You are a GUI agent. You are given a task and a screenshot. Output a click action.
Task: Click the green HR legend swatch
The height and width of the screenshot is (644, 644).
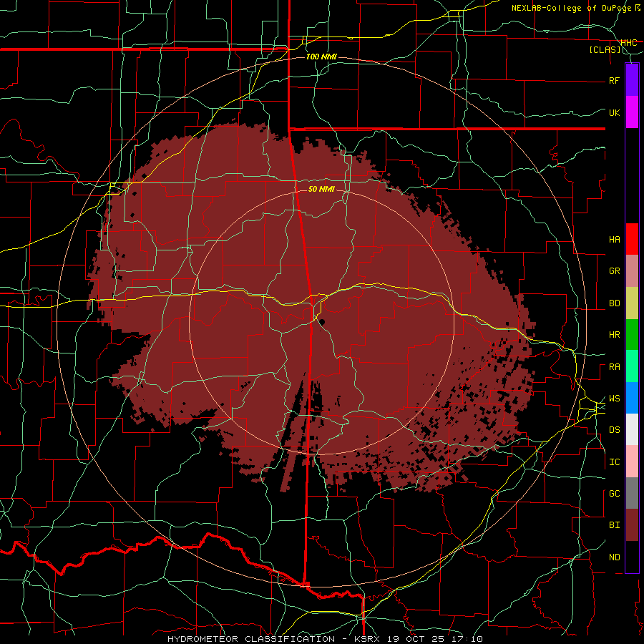pyautogui.click(x=632, y=335)
